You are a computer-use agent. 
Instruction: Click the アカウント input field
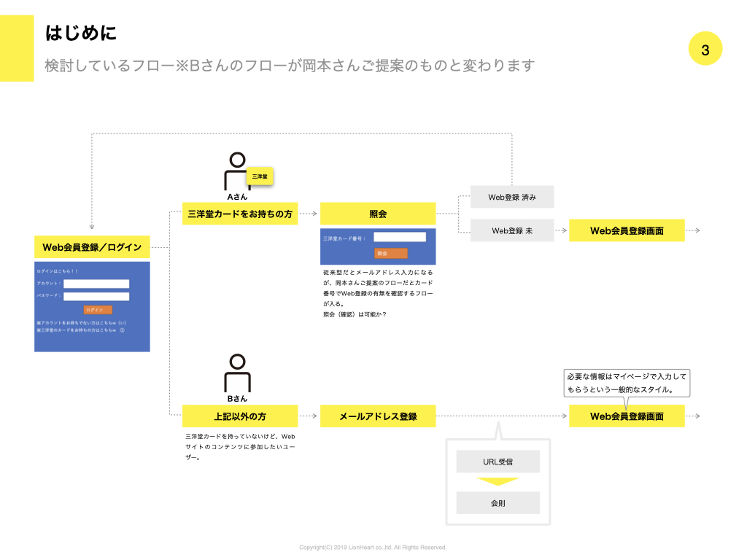tap(96, 284)
